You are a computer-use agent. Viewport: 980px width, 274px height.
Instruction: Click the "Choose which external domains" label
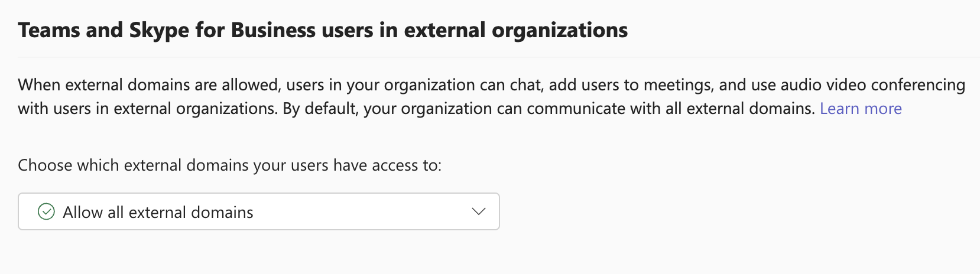click(135, 165)
